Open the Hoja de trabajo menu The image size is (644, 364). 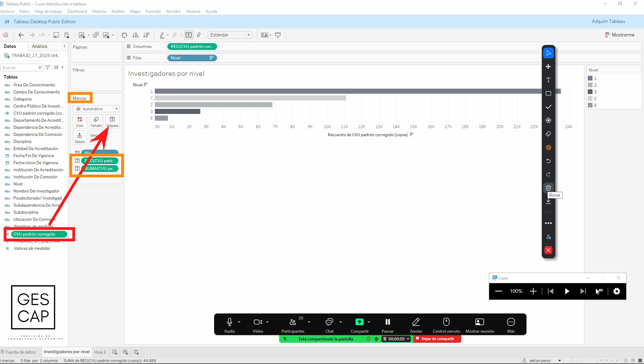[48, 11]
